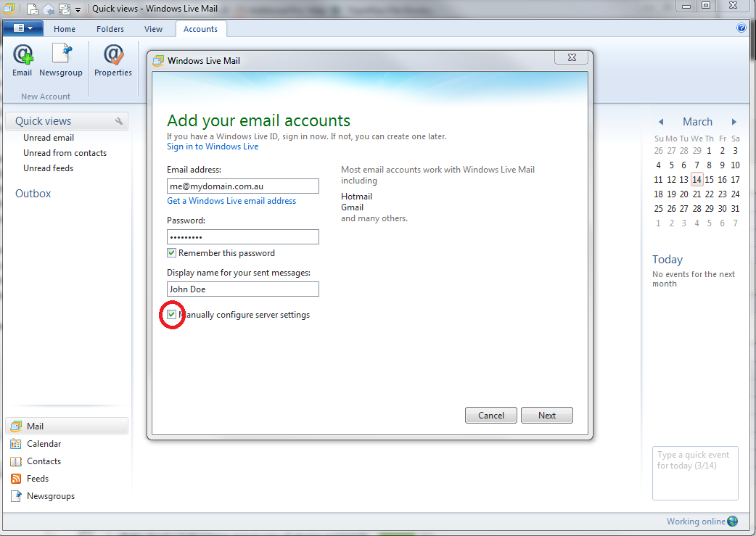
Task: Click the Cancel button
Action: click(x=491, y=416)
